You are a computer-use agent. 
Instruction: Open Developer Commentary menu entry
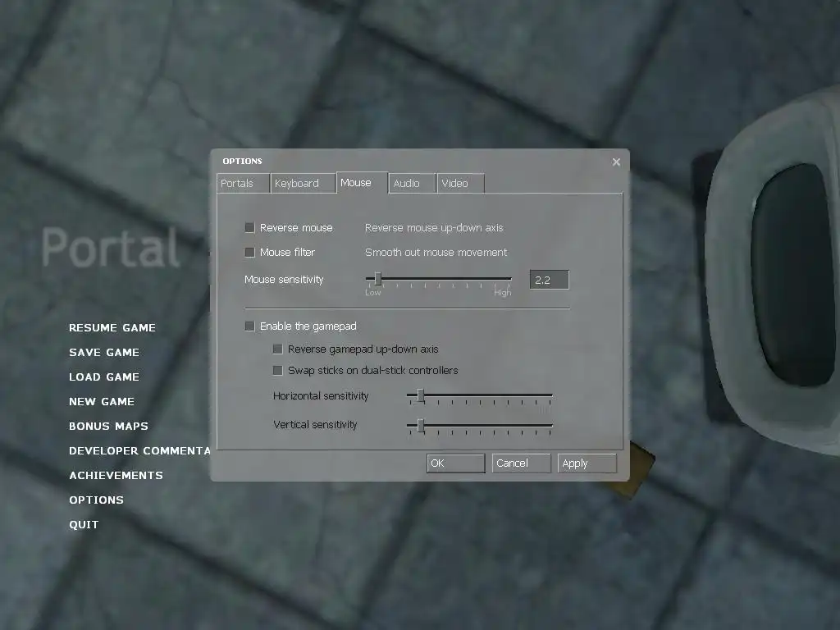tap(139, 451)
